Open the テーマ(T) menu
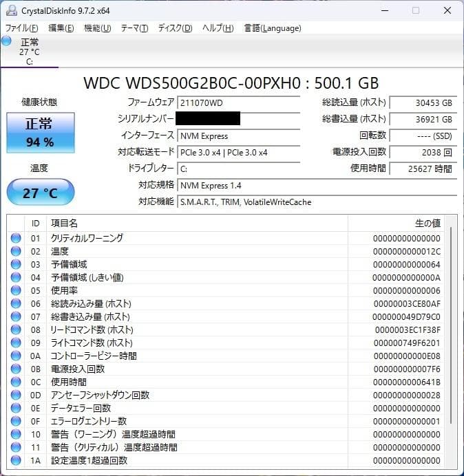Viewport: 464px width, 476px height. pos(135,28)
